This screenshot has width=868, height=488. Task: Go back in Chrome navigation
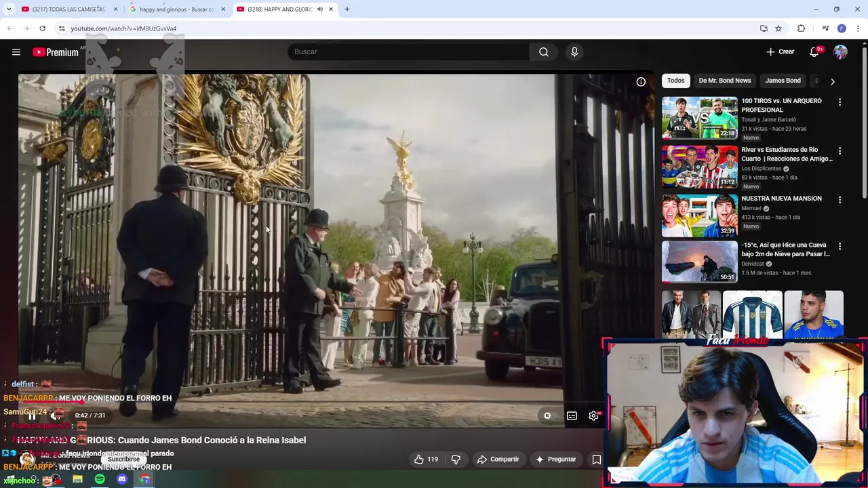pyautogui.click(x=10, y=28)
